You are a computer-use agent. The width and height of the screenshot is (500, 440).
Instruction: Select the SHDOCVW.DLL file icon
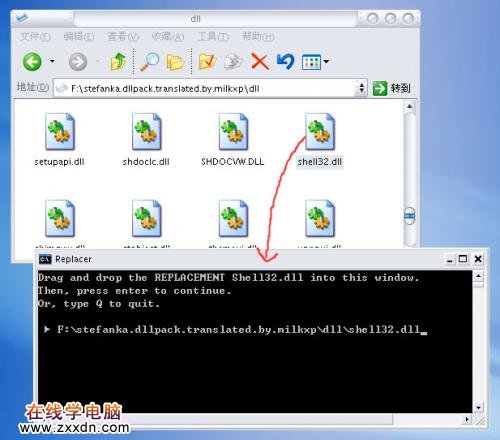[x=233, y=131]
